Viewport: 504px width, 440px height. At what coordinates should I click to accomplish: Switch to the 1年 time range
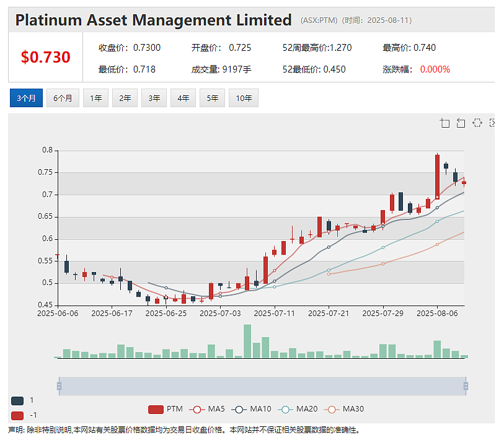pyautogui.click(x=96, y=98)
